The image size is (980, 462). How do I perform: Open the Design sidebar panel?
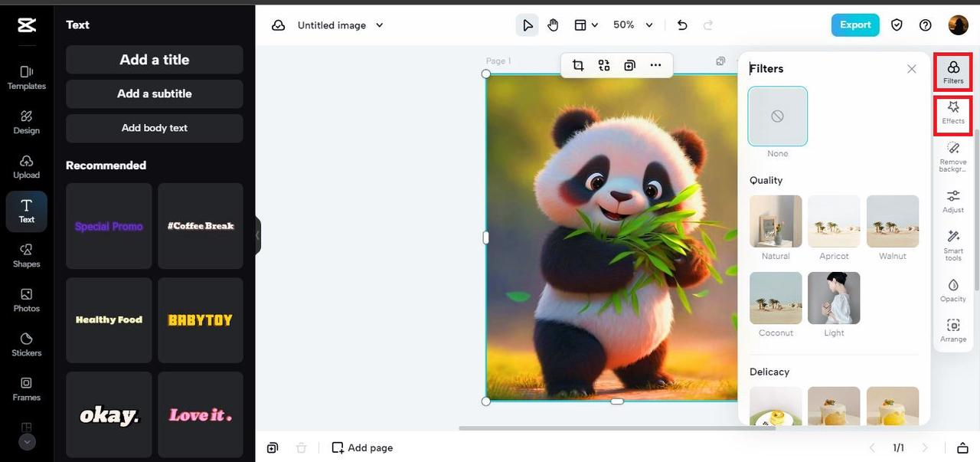click(x=27, y=122)
